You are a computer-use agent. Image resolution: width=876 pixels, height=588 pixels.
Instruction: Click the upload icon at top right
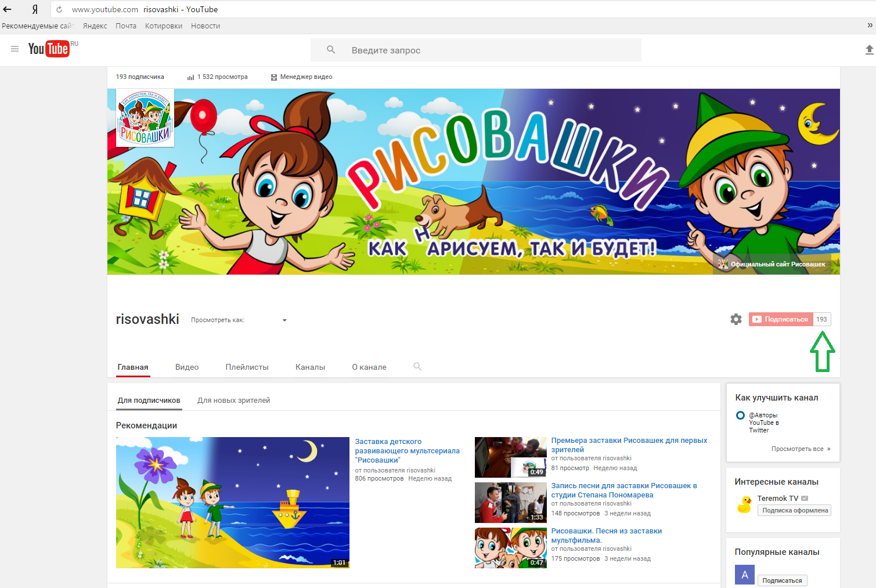click(x=869, y=50)
